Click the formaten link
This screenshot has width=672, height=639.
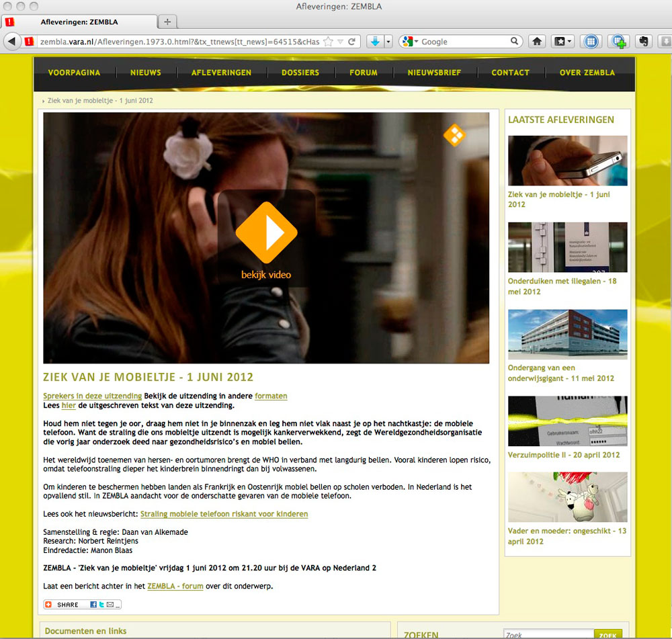click(x=271, y=396)
